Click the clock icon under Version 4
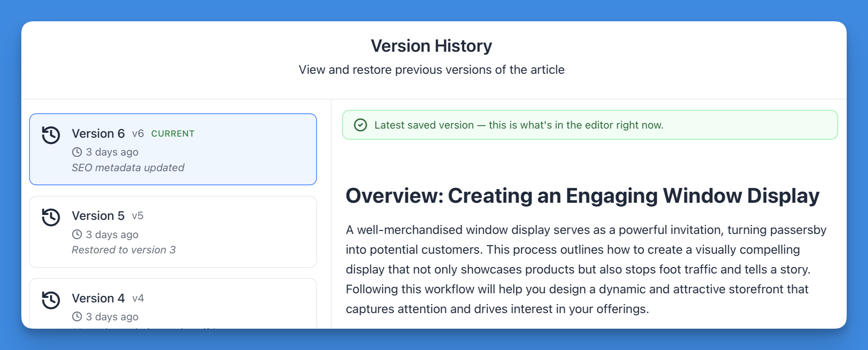 coord(77,317)
